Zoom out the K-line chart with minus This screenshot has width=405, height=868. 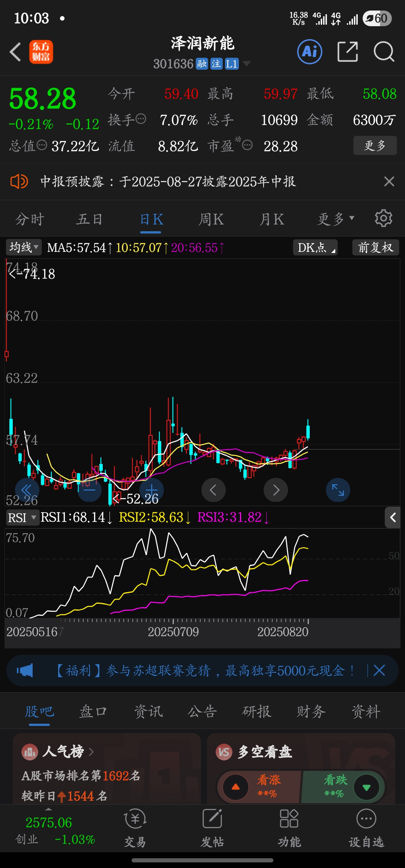point(89,490)
